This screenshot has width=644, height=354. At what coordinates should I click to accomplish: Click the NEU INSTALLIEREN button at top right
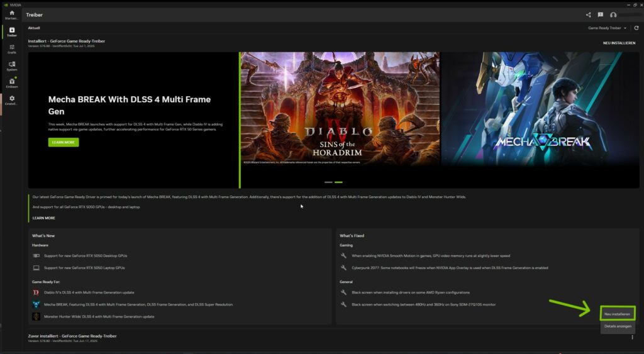coord(619,43)
